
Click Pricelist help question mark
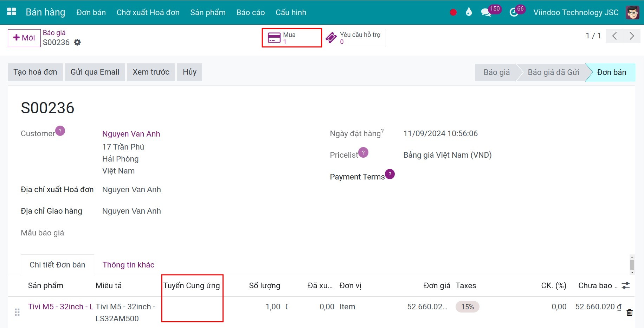363,152
